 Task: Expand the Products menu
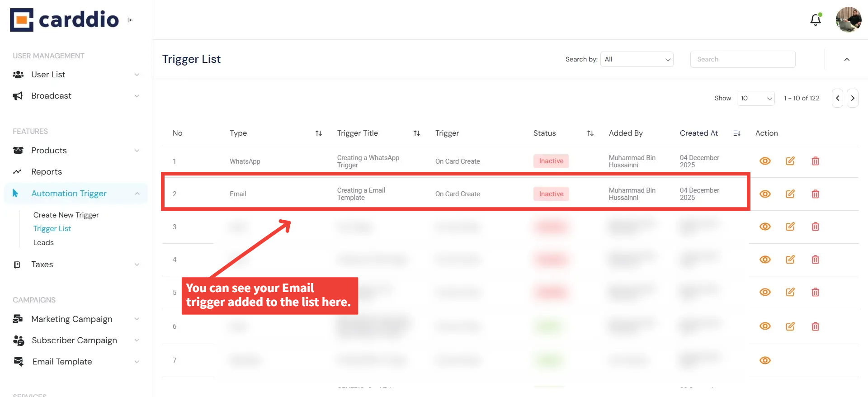point(76,151)
